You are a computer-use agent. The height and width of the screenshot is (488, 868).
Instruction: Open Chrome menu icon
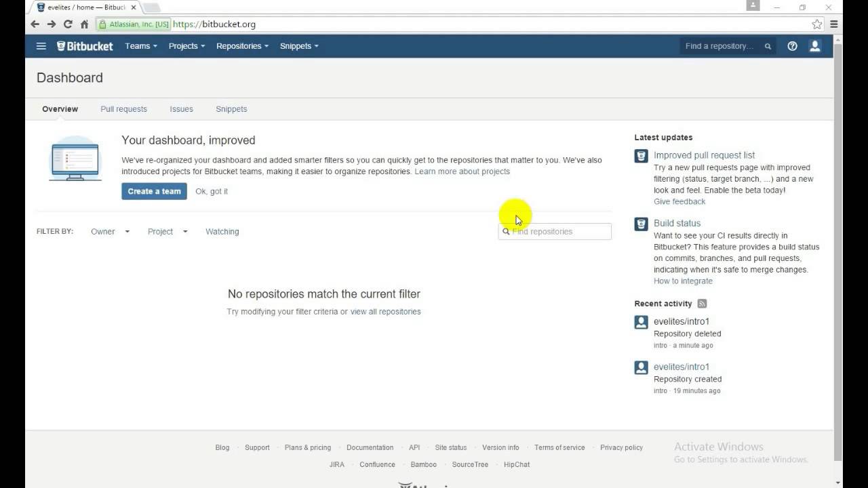[834, 24]
